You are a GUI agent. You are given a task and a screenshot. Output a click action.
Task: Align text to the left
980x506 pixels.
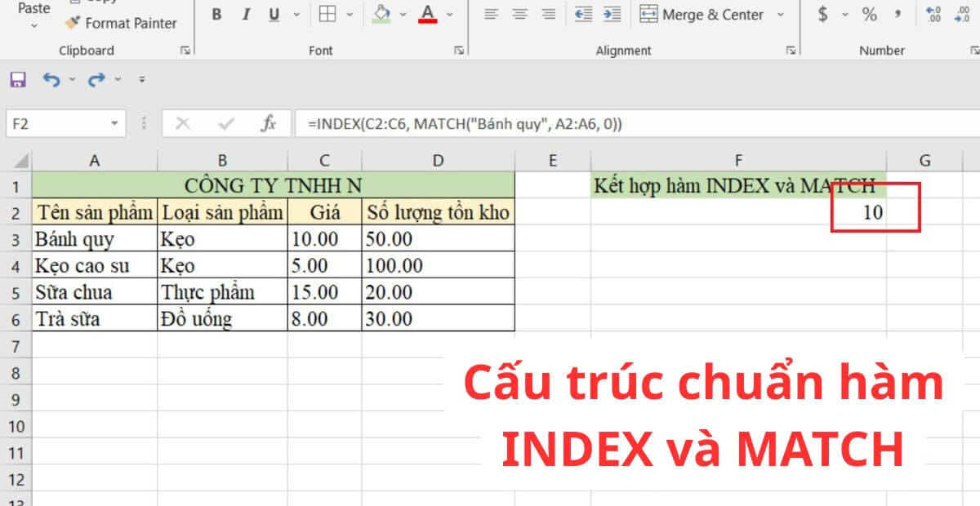click(491, 14)
